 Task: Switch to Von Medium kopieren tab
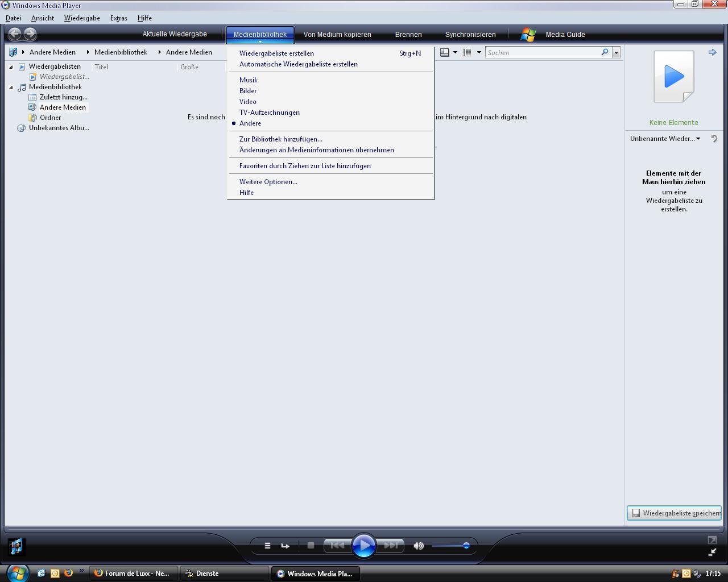coord(337,35)
